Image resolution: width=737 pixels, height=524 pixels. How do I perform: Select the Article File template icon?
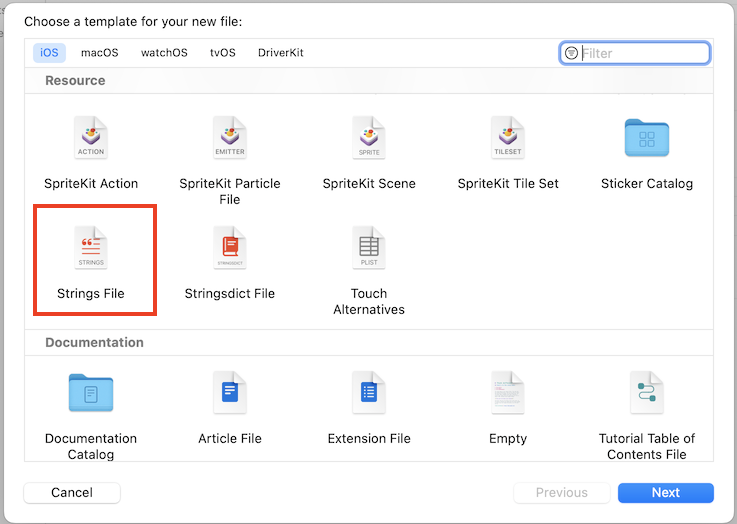pos(230,393)
